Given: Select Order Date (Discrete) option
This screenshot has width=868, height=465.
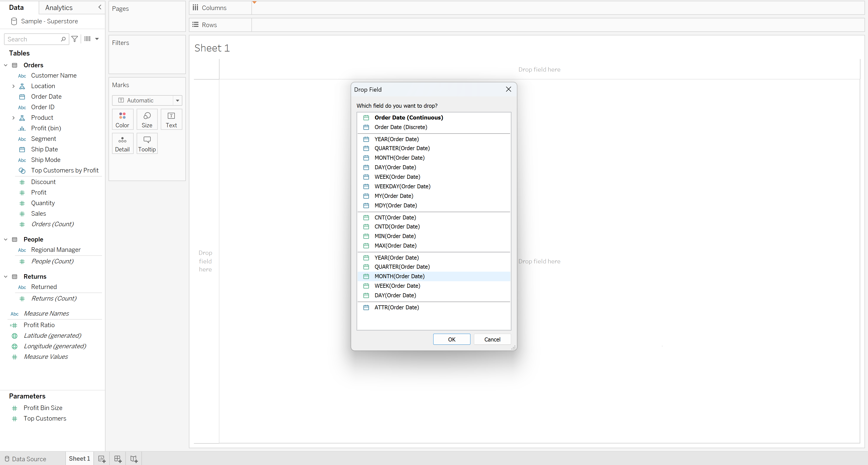Looking at the screenshot, I should pos(401,127).
